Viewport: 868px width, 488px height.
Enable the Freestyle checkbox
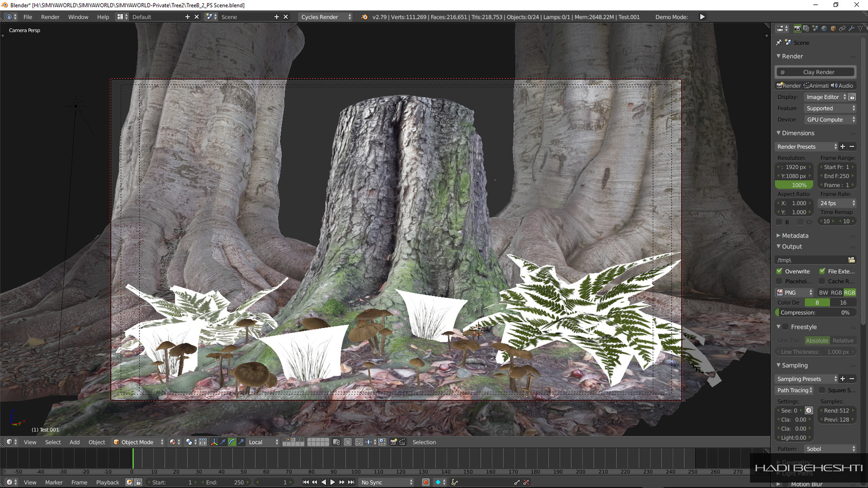786,327
